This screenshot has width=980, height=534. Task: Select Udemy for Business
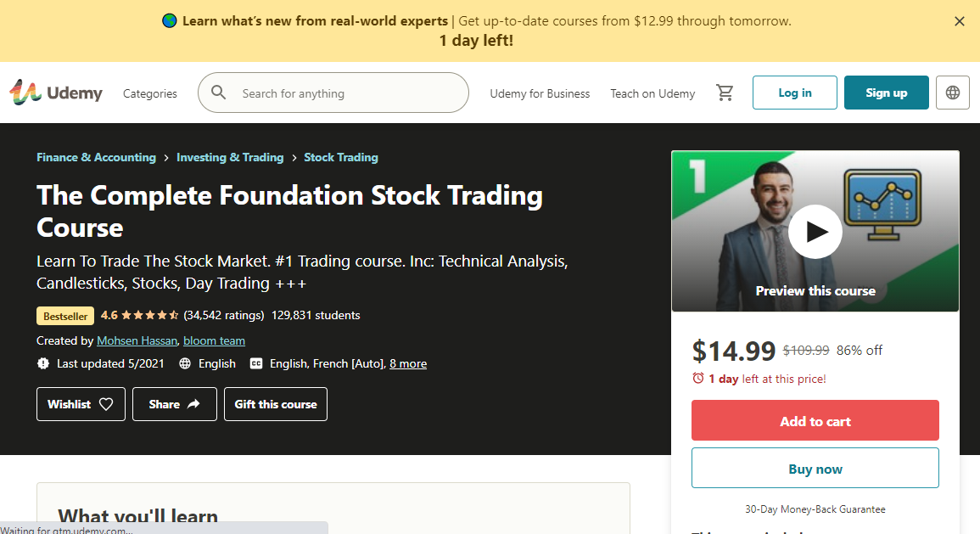coord(540,93)
